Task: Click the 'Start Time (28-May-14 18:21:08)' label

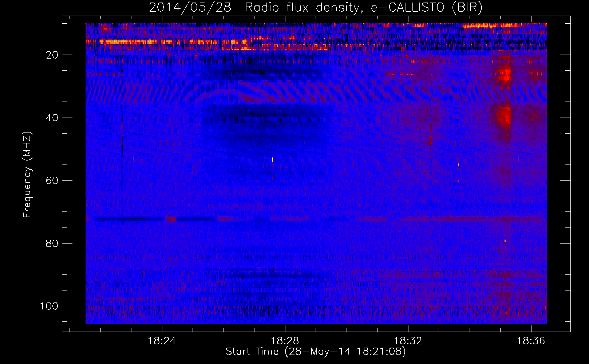Action: [x=316, y=352]
